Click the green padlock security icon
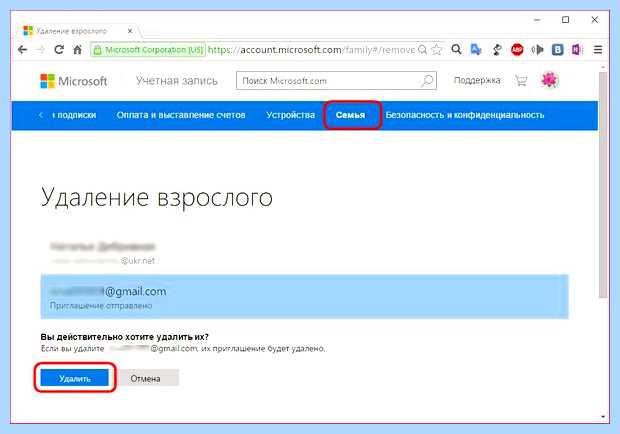The image size is (620, 434). tap(97, 50)
